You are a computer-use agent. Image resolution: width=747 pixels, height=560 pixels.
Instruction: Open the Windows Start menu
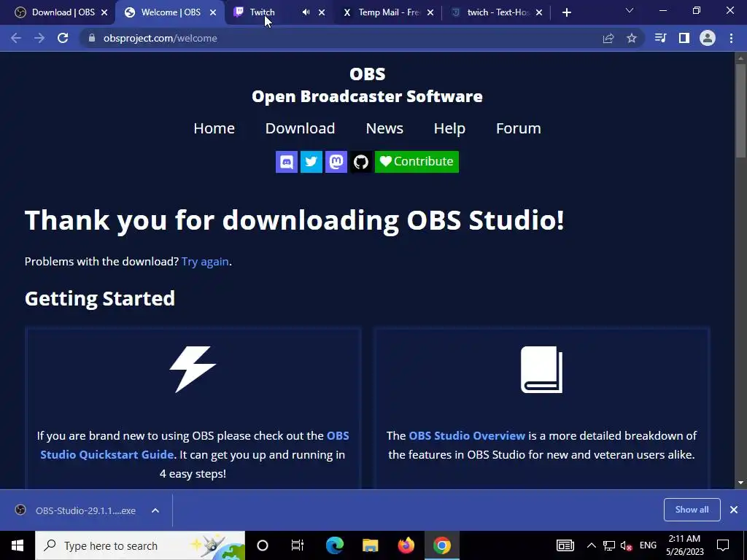click(x=18, y=545)
